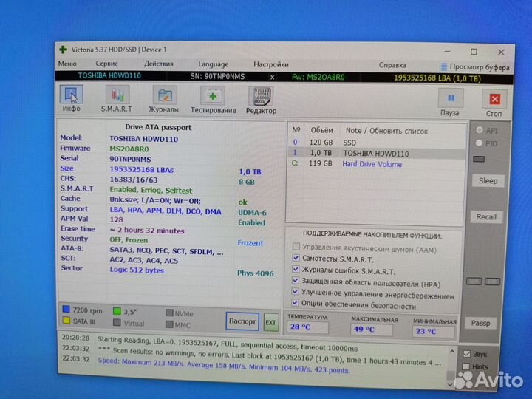Click the Recall button
Image resolution: width=532 pixels, height=399 pixels.
486,217
